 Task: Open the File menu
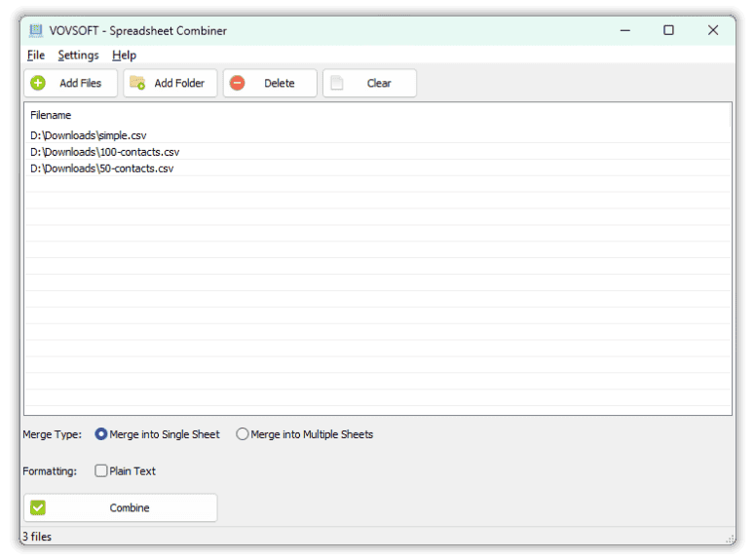(36, 55)
